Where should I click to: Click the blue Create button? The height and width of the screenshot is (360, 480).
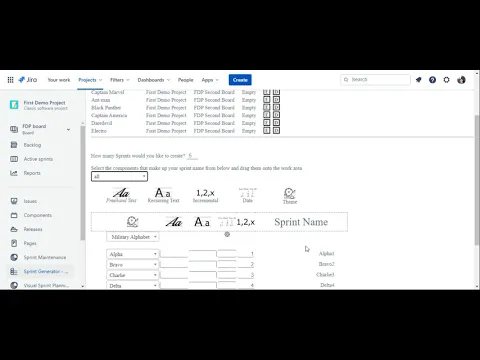[x=240, y=80]
